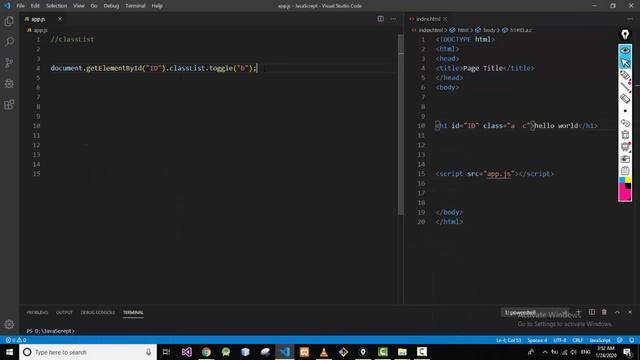Image resolution: width=640 pixels, height=360 pixels.
Task: Toggle the eye visibility tool in annotation toolbar
Action: click(x=625, y=50)
